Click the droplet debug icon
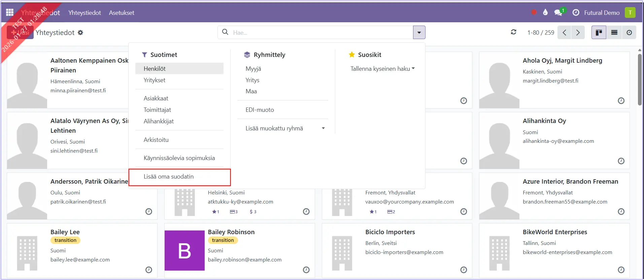The height and width of the screenshot is (280, 644). point(545,12)
